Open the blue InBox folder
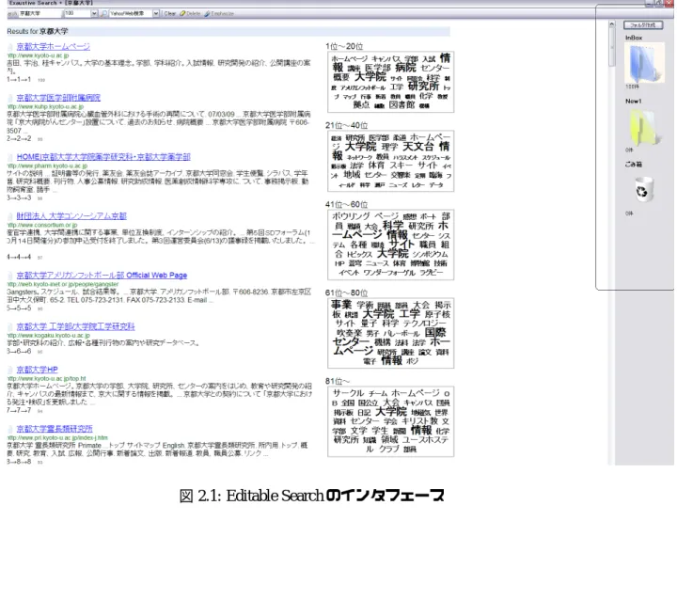The height and width of the screenshot is (616, 677). pyautogui.click(x=645, y=63)
